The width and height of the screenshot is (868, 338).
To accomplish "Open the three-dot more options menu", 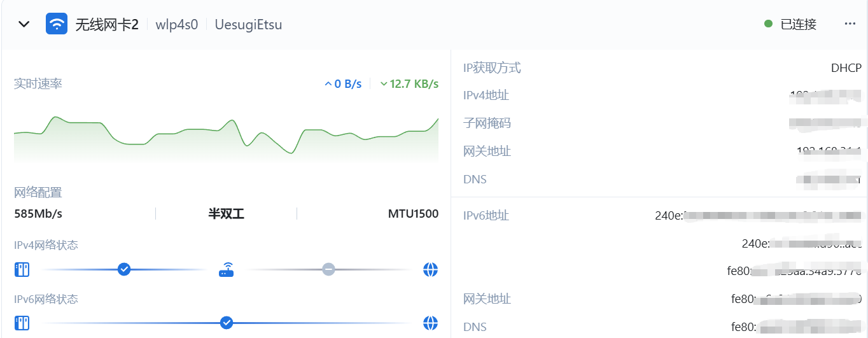I will tap(850, 24).
